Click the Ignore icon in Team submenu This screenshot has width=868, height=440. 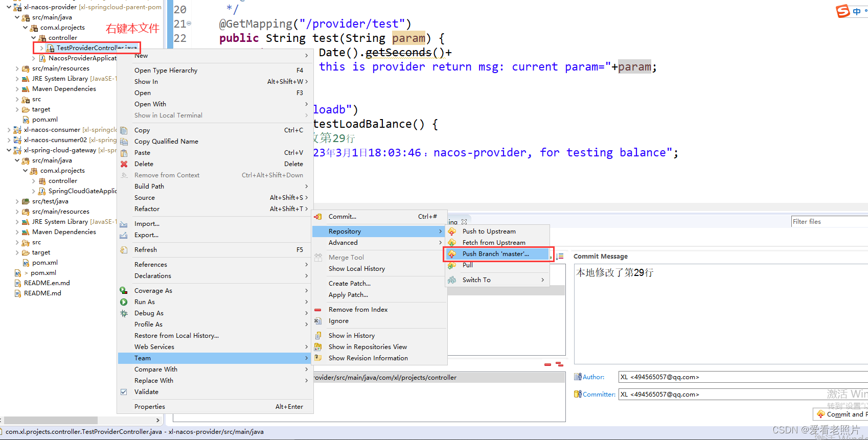click(x=318, y=321)
